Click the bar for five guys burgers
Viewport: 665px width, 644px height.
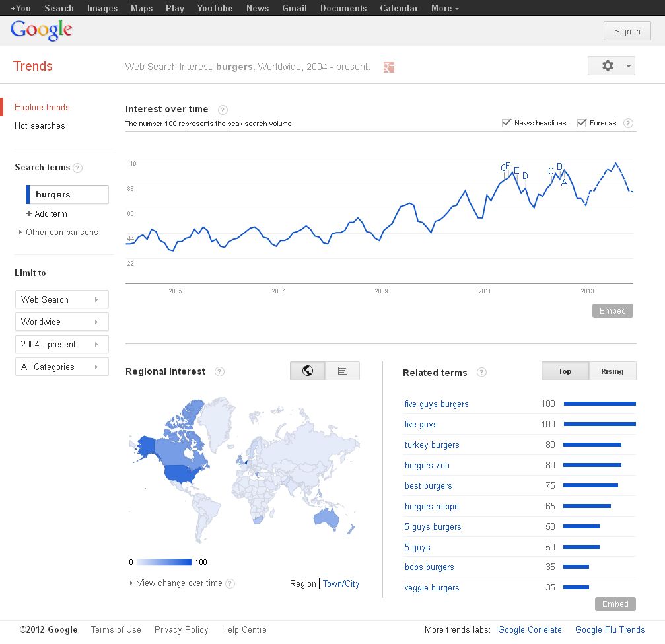pos(600,404)
